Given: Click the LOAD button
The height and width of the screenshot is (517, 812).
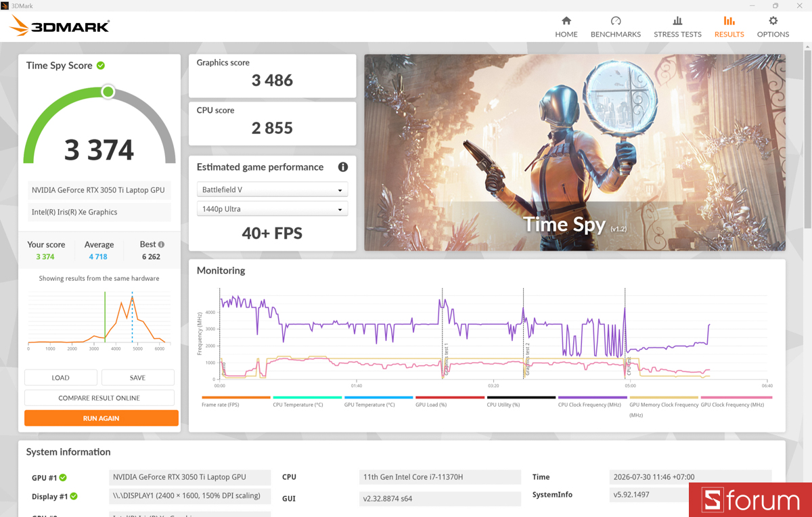Looking at the screenshot, I should coord(61,378).
